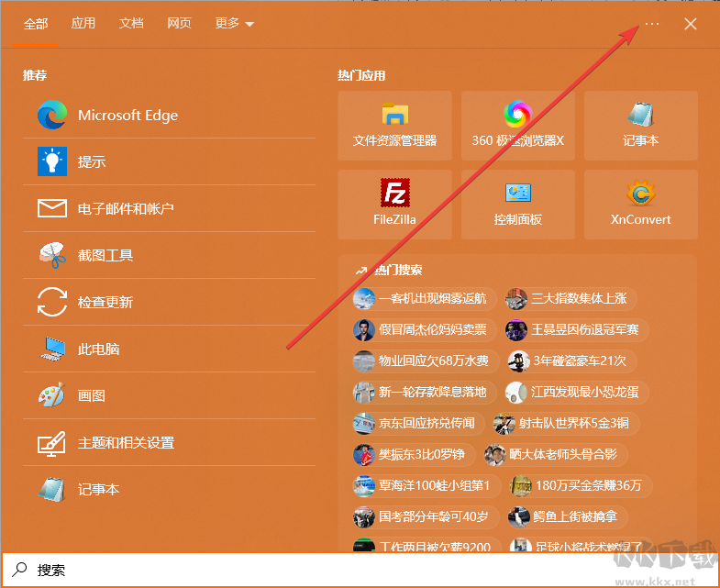Image resolution: width=720 pixels, height=588 pixels.
Task: Click the 搜索 input field
Action: 360,570
